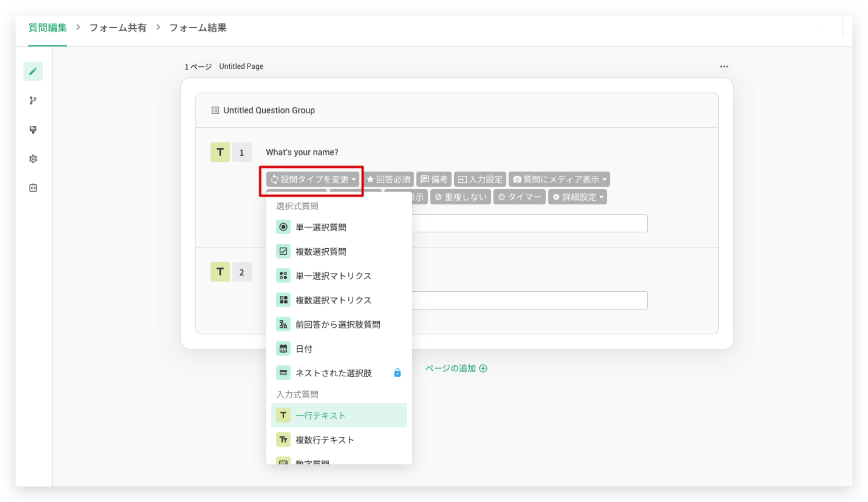Click the What's your name? question text
Viewport: 868px width, 502px height.
tap(302, 152)
